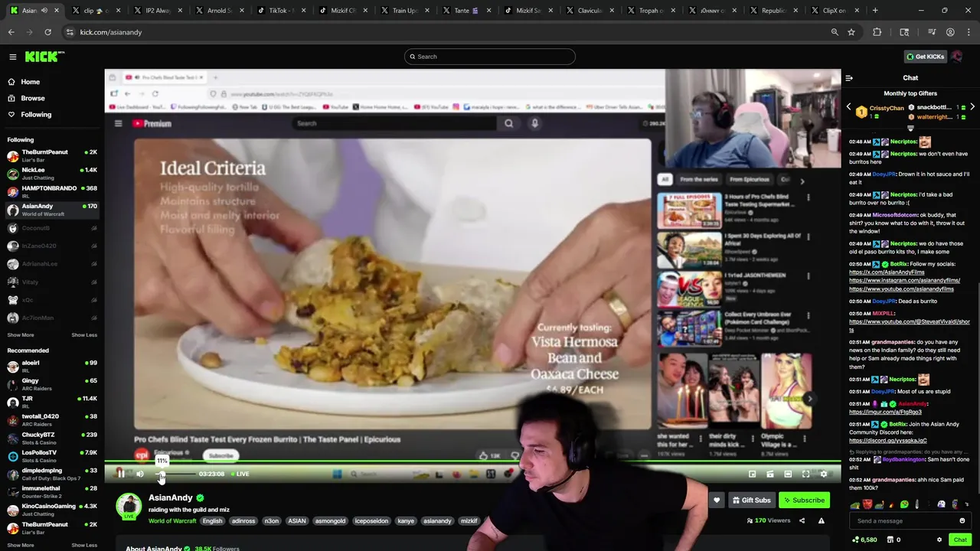Show next monthly top gifters

pyautogui.click(x=972, y=108)
